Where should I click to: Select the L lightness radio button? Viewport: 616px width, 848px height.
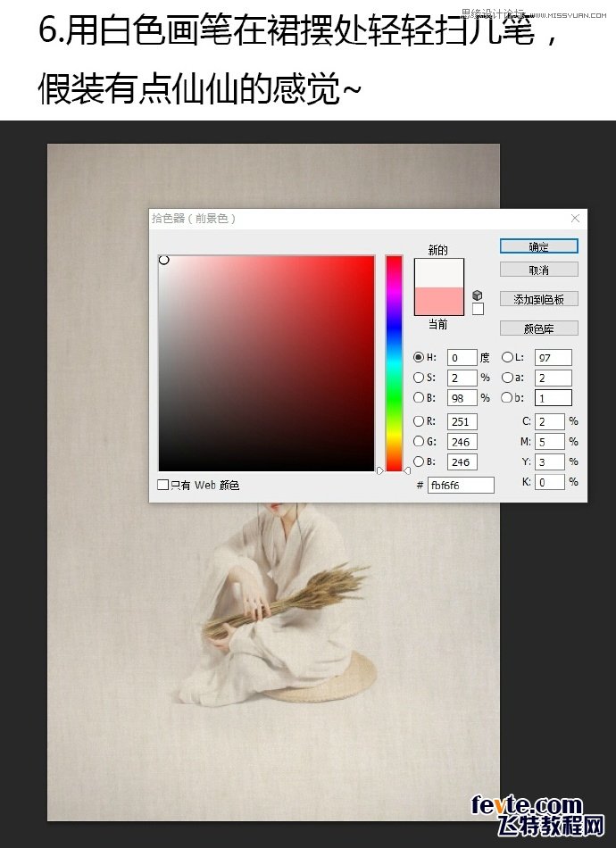[x=507, y=357]
